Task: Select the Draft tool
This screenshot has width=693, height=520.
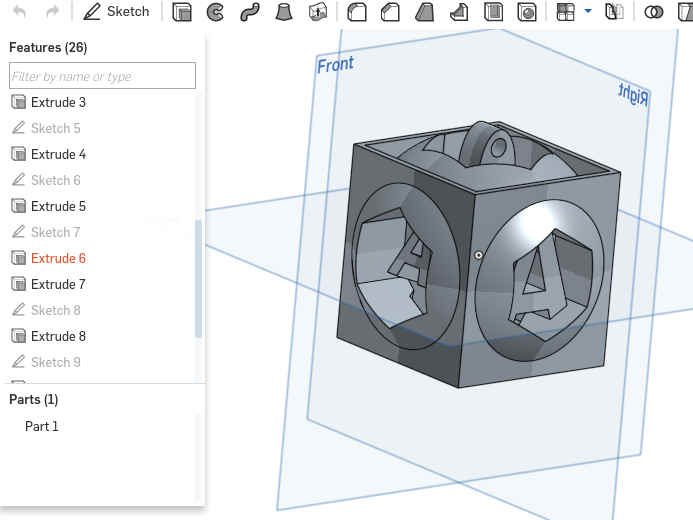Action: tap(424, 12)
